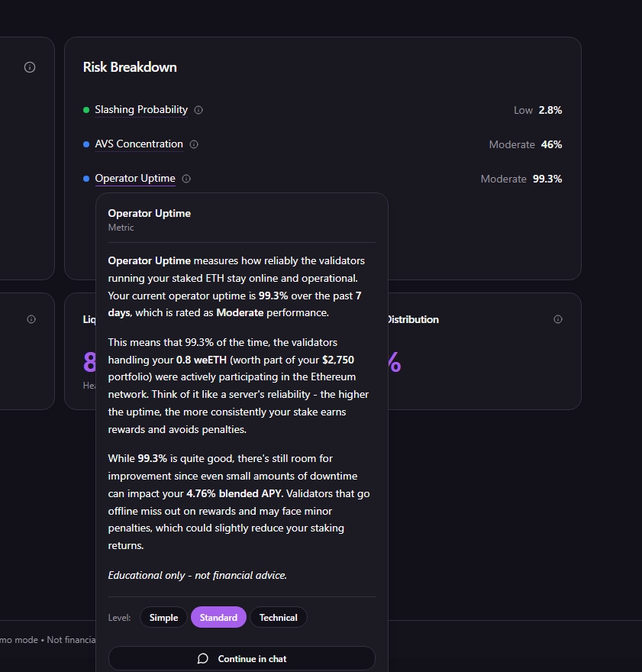
Task: Click the Risk Breakdown heading
Action: pos(130,67)
